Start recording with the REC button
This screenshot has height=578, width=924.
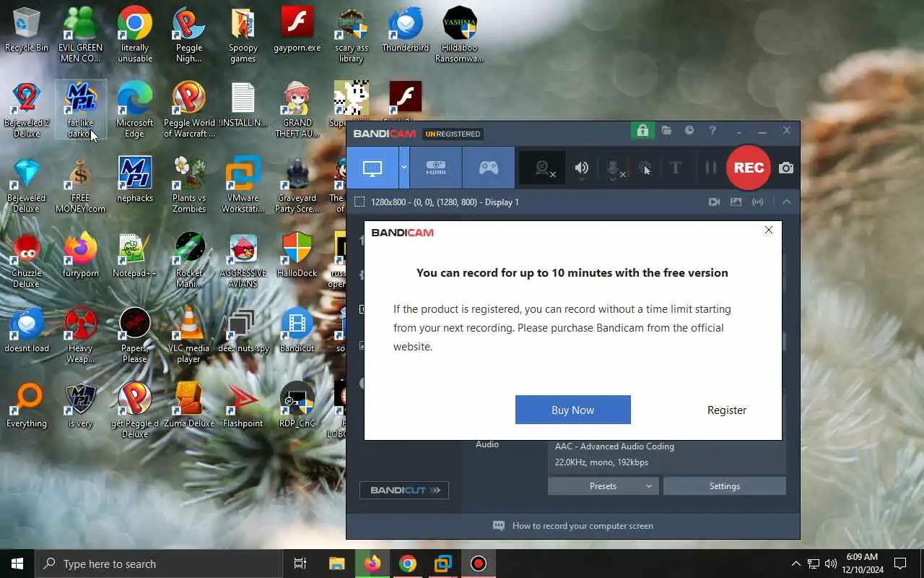749,168
